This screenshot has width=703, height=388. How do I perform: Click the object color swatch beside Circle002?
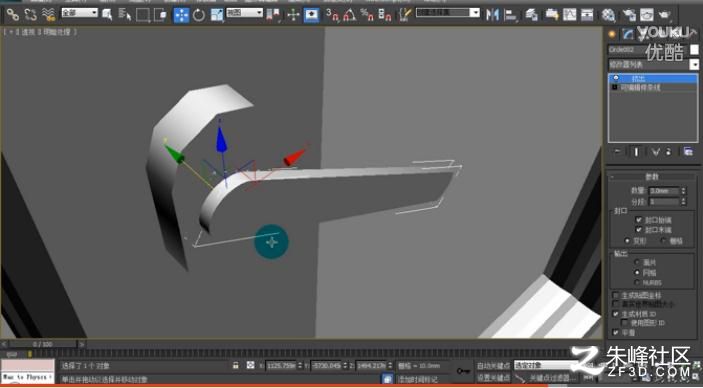pyautogui.click(x=694, y=49)
